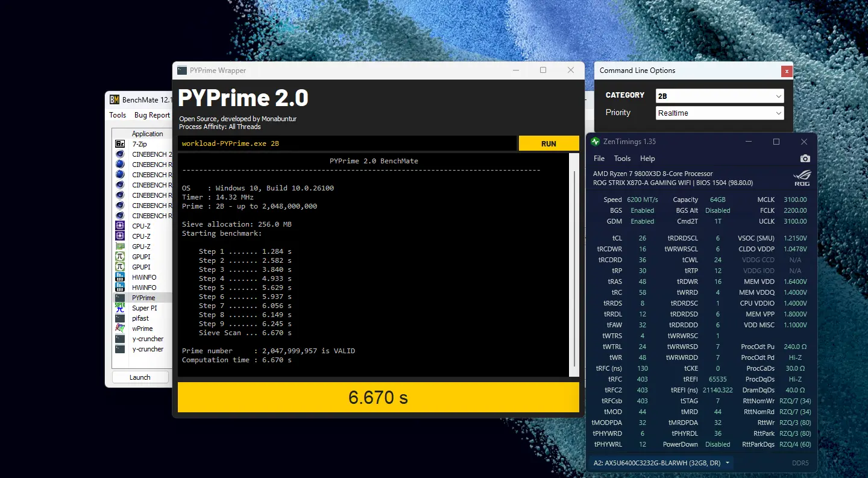Image resolution: width=868 pixels, height=478 pixels.
Task: Select the PYPrime entry in BenchMate
Action: click(143, 298)
